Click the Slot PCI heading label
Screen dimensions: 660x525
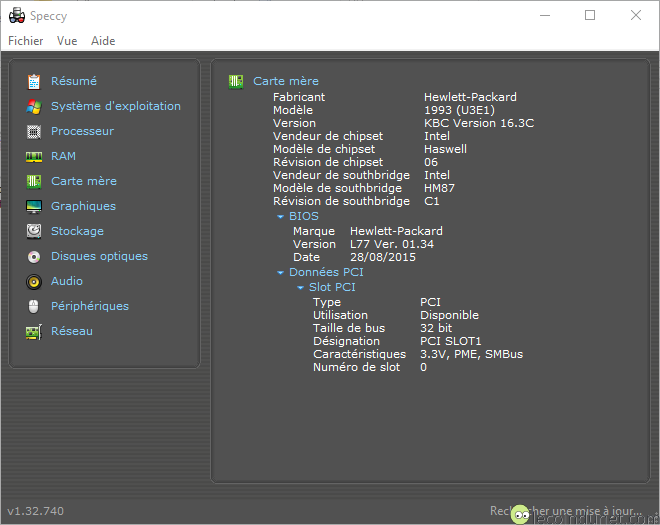[332, 287]
